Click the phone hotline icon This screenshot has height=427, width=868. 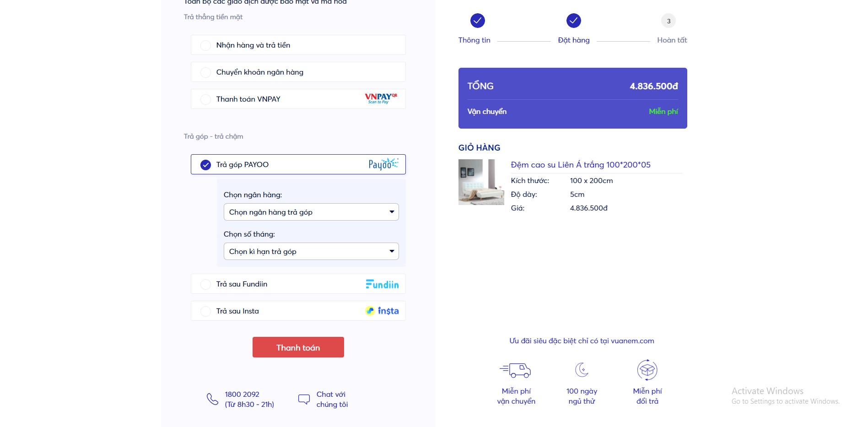[x=212, y=399]
